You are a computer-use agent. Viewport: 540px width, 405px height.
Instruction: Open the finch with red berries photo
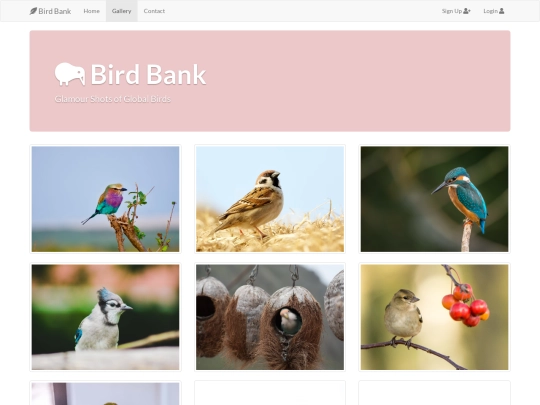pyautogui.click(x=434, y=317)
